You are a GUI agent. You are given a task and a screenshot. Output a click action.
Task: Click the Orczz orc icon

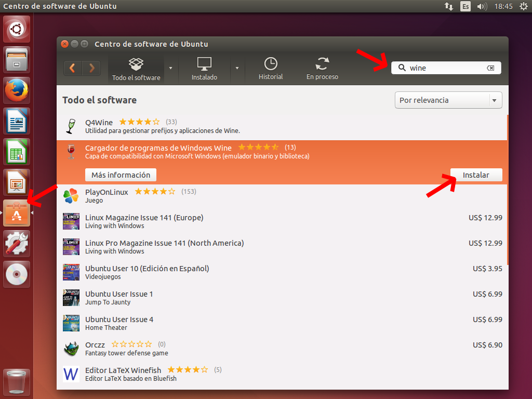[x=71, y=349]
